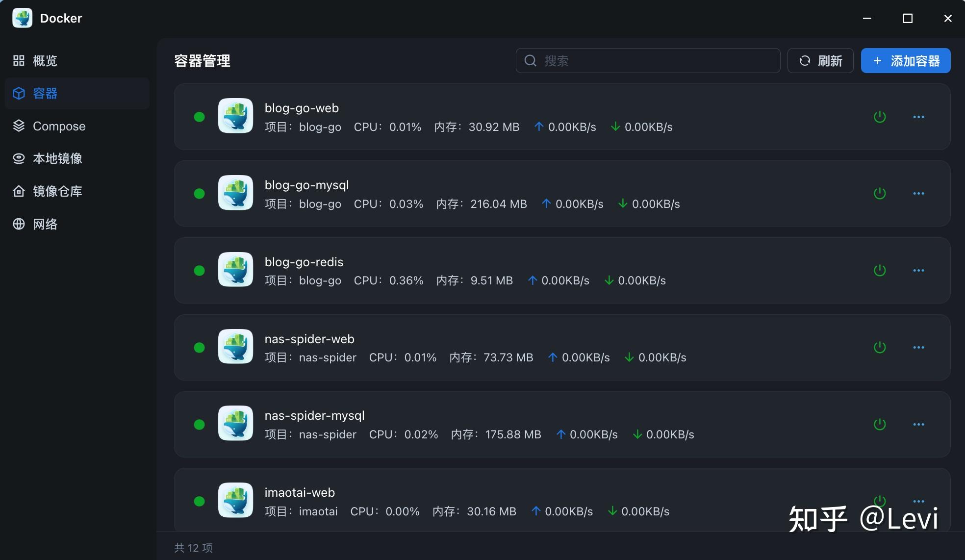Open 镜像仓库 image registry
Image resolution: width=965 pixels, height=560 pixels.
pyautogui.click(x=47, y=191)
